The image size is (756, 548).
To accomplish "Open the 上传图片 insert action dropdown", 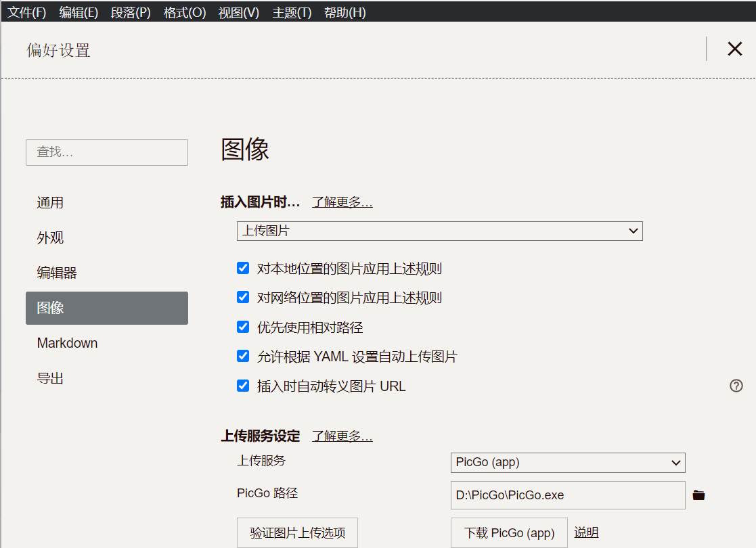I will (439, 231).
